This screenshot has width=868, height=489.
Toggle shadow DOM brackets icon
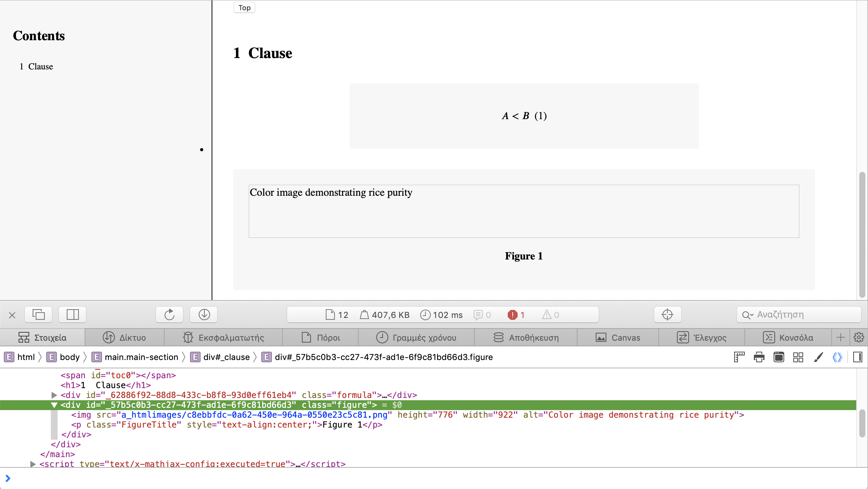(x=837, y=357)
